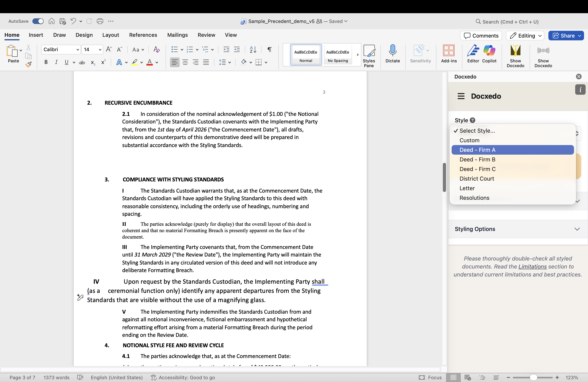Expand the Styling Options section
The width and height of the screenshot is (588, 382).
click(518, 229)
